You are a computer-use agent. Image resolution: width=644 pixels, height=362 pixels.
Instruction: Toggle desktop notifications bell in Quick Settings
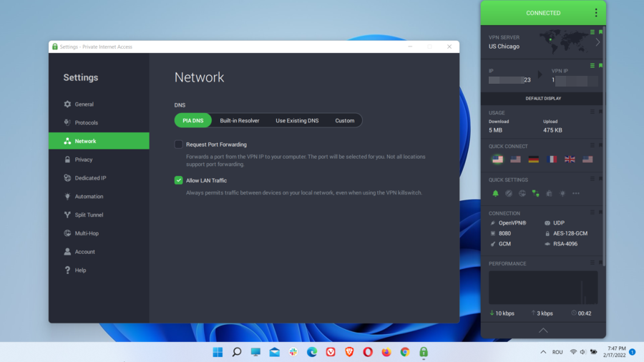pyautogui.click(x=495, y=193)
